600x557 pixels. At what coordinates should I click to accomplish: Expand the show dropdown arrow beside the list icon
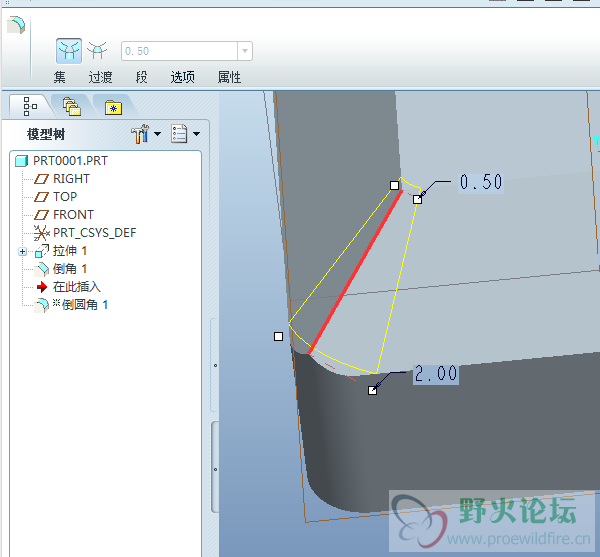[196, 134]
